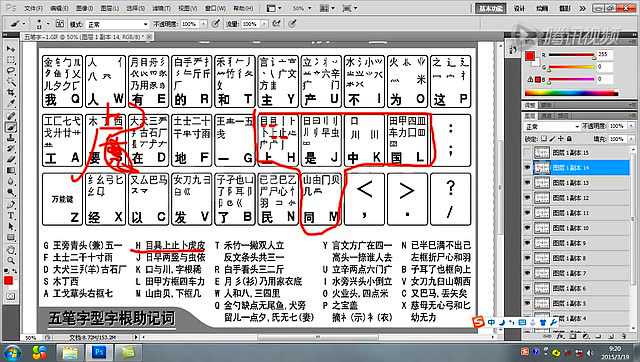This screenshot has width=640, height=362.
Task: Open the 文件(F) menu
Action: pyautogui.click(x=33, y=8)
